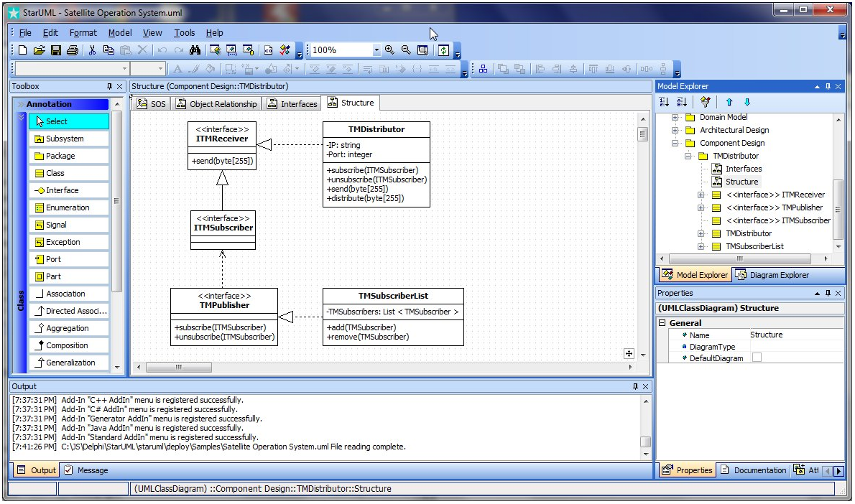
Task: Click the Zoom In magnifier icon
Action: pos(389,50)
